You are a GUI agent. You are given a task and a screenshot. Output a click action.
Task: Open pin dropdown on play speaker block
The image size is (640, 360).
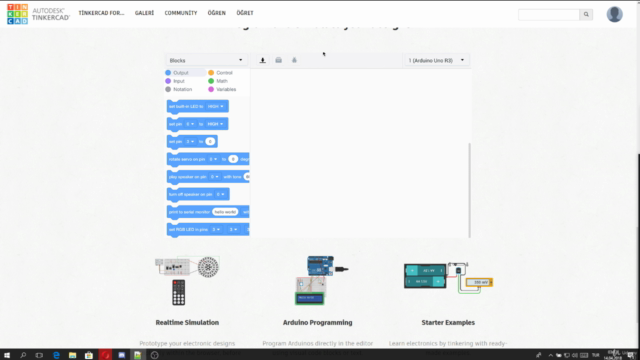214,177
